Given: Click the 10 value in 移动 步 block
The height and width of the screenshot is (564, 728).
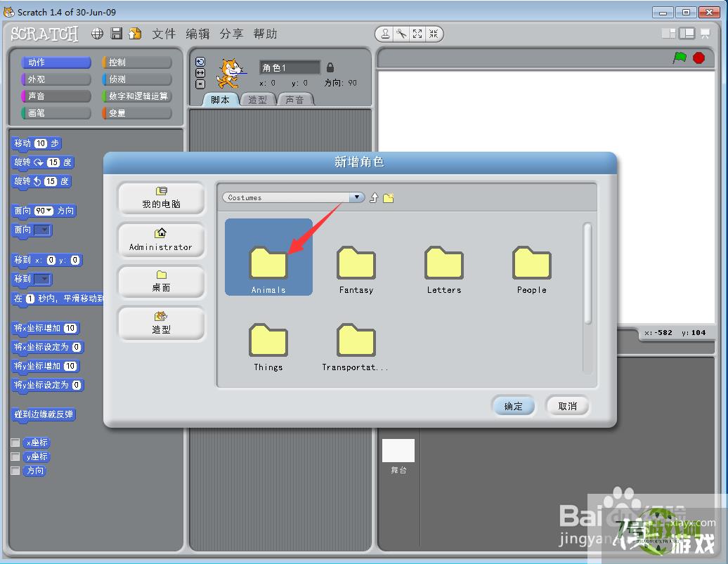Looking at the screenshot, I should pyautogui.click(x=41, y=143).
